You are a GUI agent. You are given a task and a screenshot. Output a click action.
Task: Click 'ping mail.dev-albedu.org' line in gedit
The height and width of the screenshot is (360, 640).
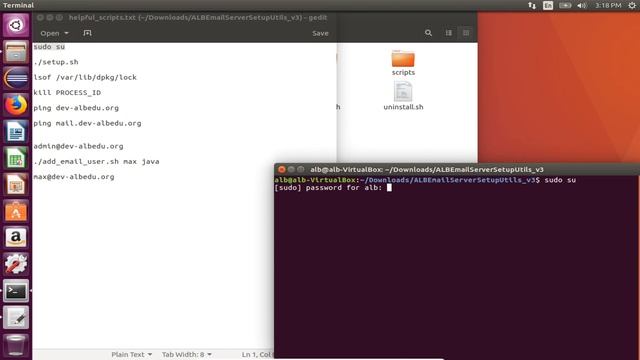[x=87, y=123]
